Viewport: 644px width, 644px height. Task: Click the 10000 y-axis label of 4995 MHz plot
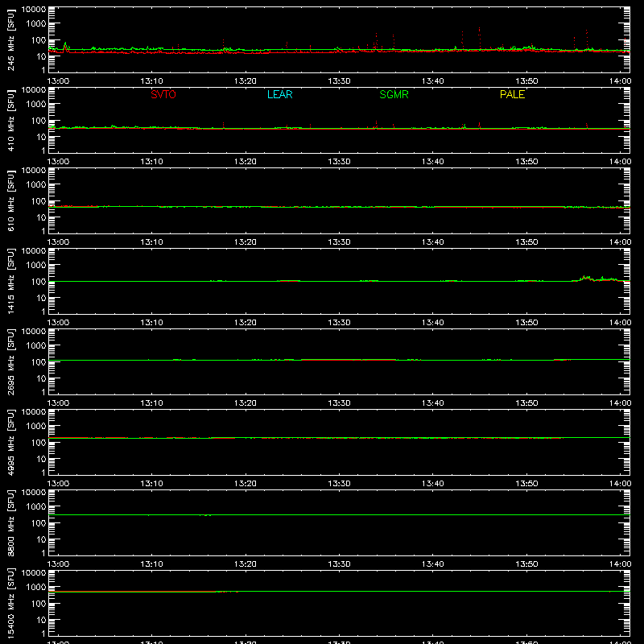coord(34,411)
